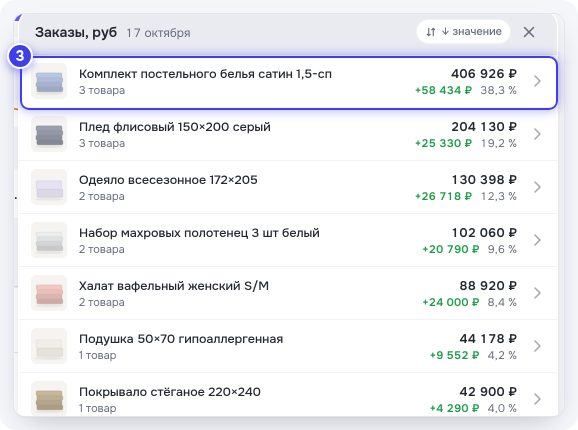Expand the satin bedding set row chevron
This screenshot has width=578, height=430.
[x=537, y=81]
